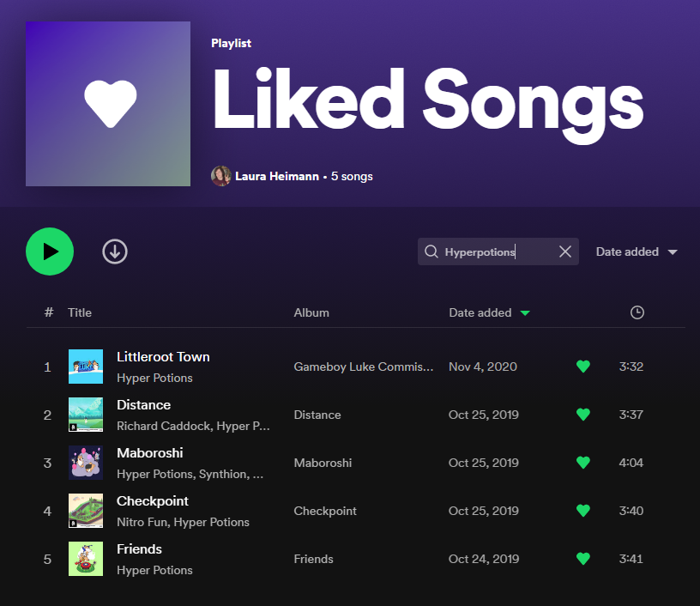The image size is (700, 606).
Task: Select the Checkpoint song title
Action: (x=152, y=501)
